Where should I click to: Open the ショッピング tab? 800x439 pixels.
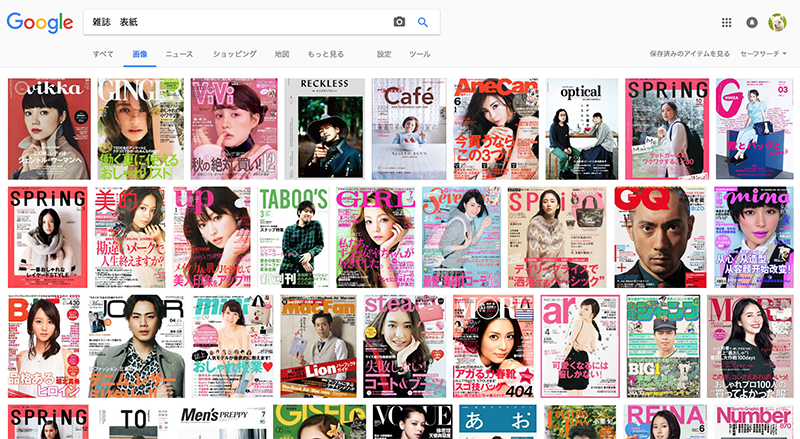pos(235,54)
